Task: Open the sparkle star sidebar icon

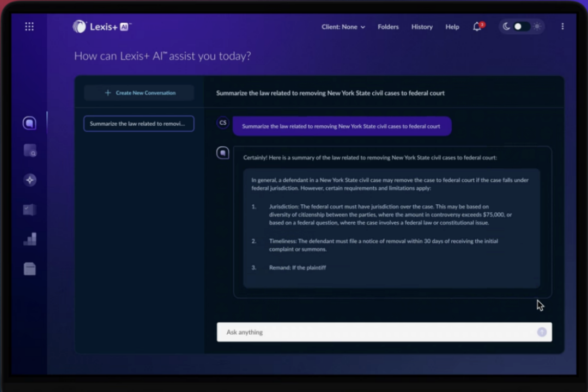Action: 29,180
